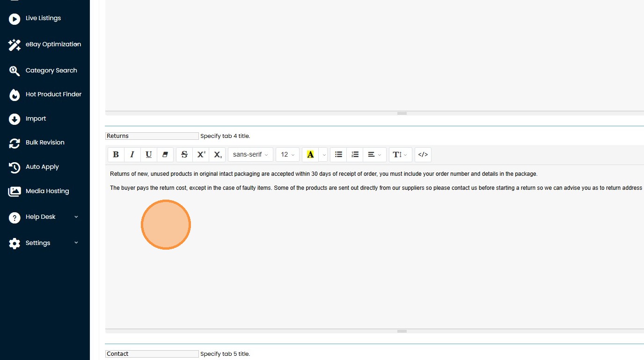Apply subscript formatting
The width and height of the screenshot is (644, 360).
click(x=218, y=155)
